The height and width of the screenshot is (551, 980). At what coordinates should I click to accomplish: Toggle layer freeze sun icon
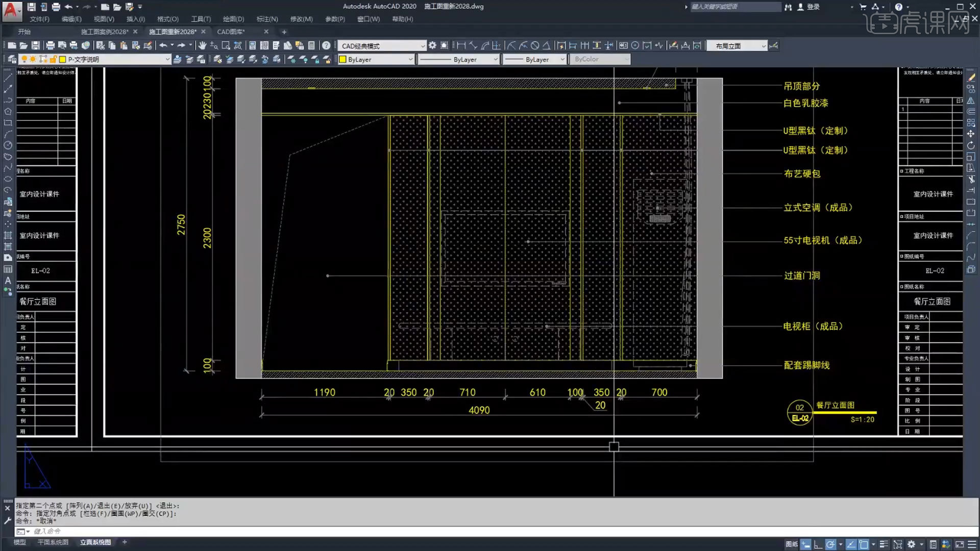33,59
